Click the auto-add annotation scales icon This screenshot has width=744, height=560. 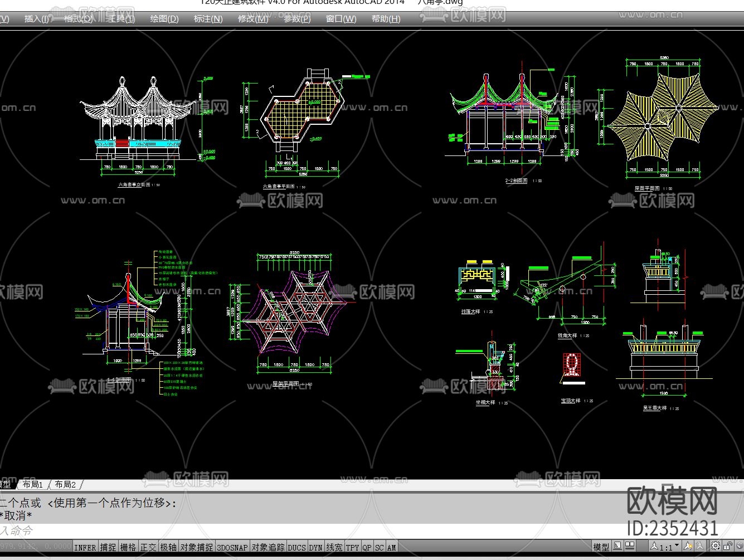(701, 546)
